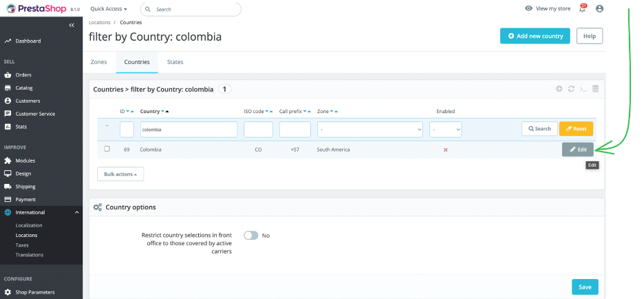Open the Quick Access dropdown

point(109,9)
